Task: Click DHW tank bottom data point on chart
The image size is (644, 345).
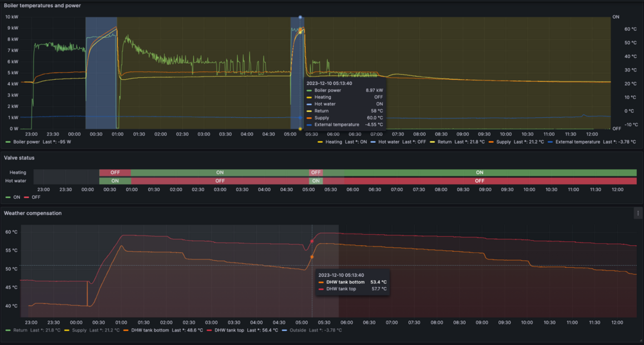Action: (x=312, y=257)
